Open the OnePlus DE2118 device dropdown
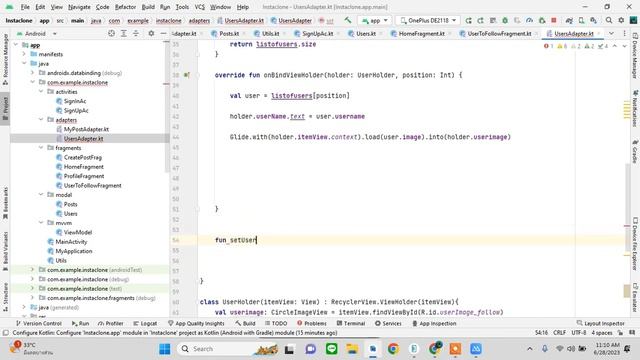Viewport: 640px width, 360px height. 428,20
